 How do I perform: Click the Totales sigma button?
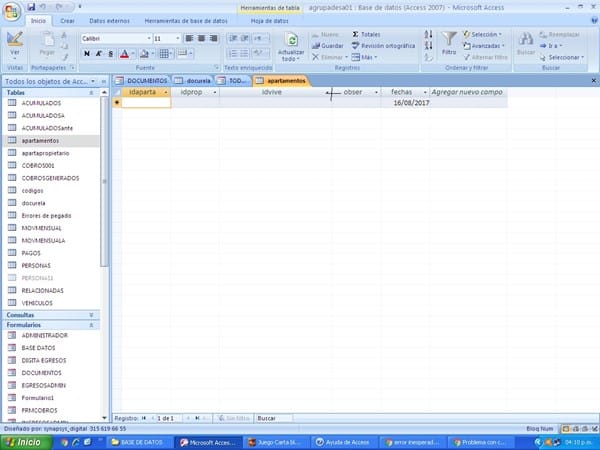367,34
